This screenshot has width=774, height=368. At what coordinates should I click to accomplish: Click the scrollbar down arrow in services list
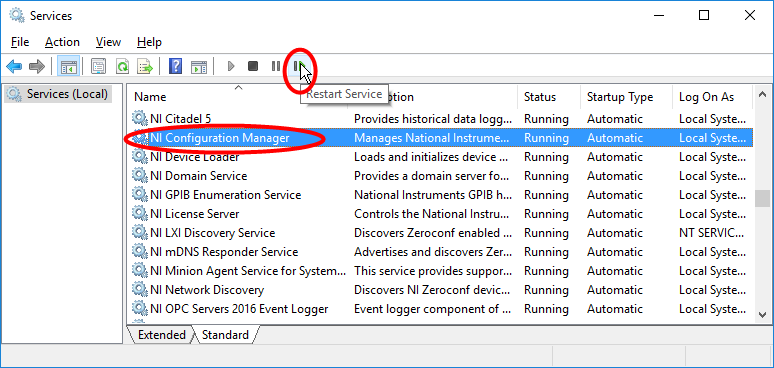pyautogui.click(x=763, y=314)
